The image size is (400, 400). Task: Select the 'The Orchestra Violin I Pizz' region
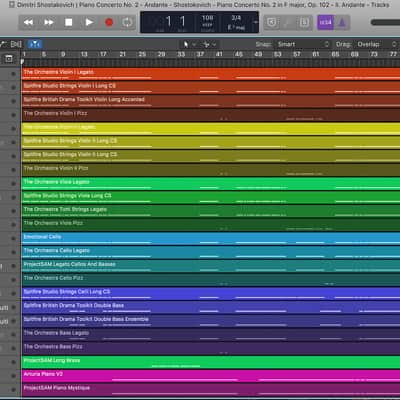[x=211, y=115]
